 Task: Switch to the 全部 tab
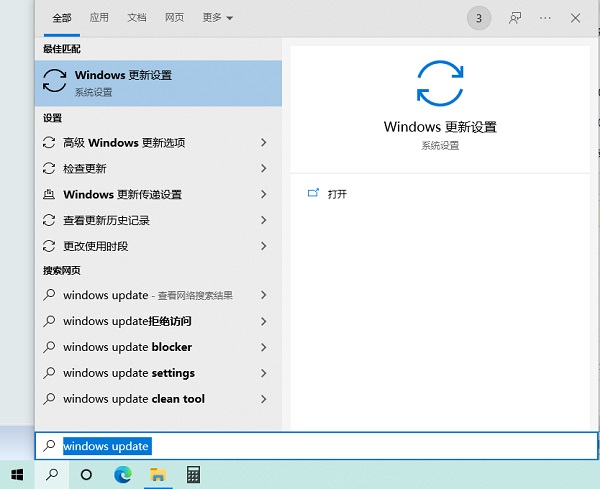[62, 18]
